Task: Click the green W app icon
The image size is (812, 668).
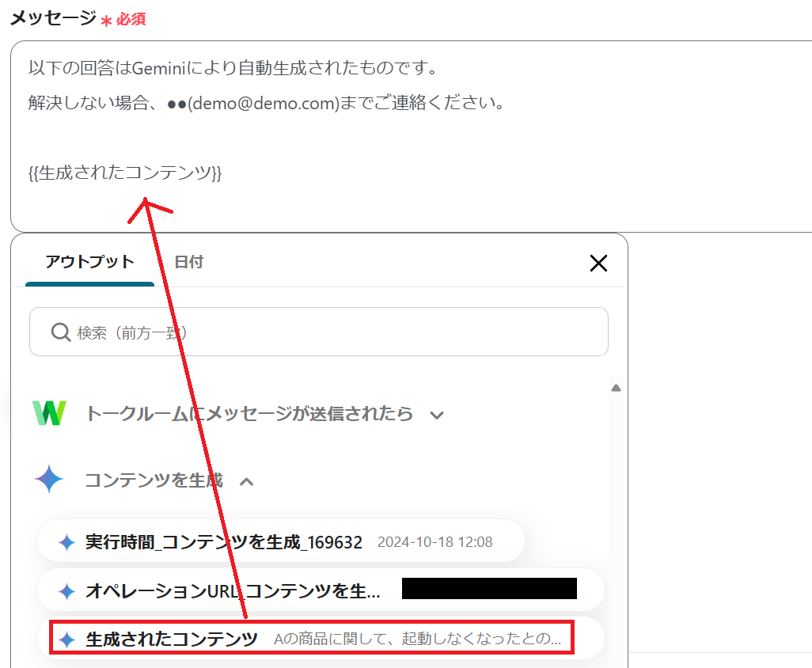Action: click(49, 413)
